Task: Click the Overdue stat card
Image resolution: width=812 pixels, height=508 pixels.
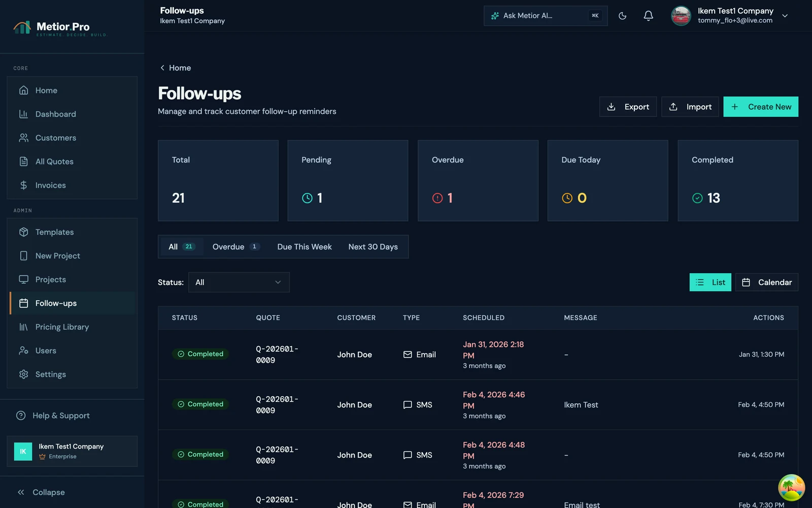Action: click(478, 181)
